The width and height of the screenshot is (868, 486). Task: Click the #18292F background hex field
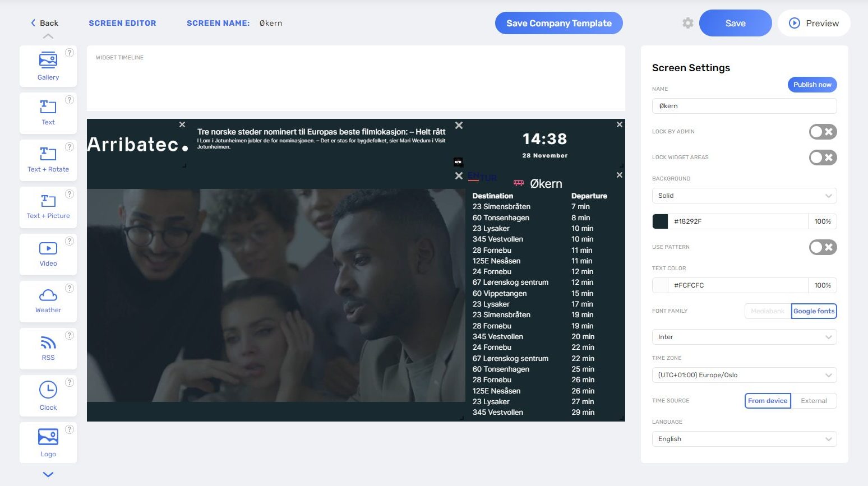(738, 221)
